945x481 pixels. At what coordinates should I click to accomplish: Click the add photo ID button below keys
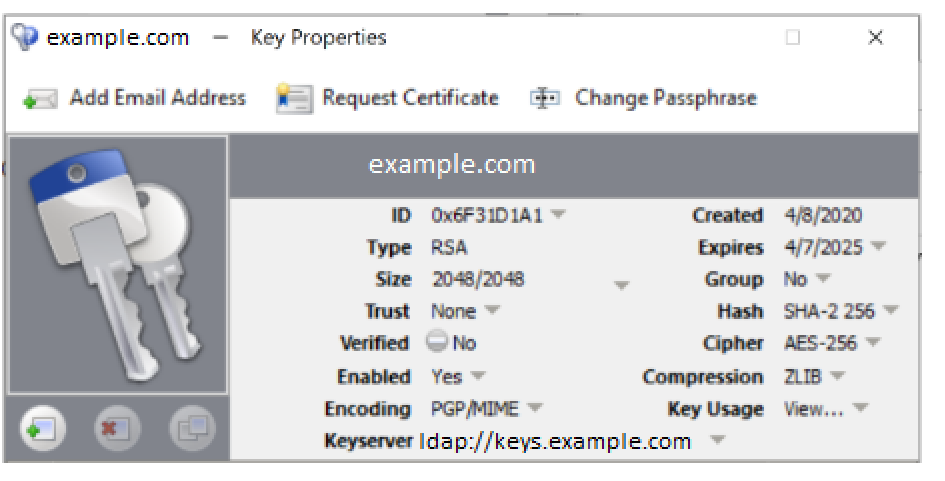43,430
